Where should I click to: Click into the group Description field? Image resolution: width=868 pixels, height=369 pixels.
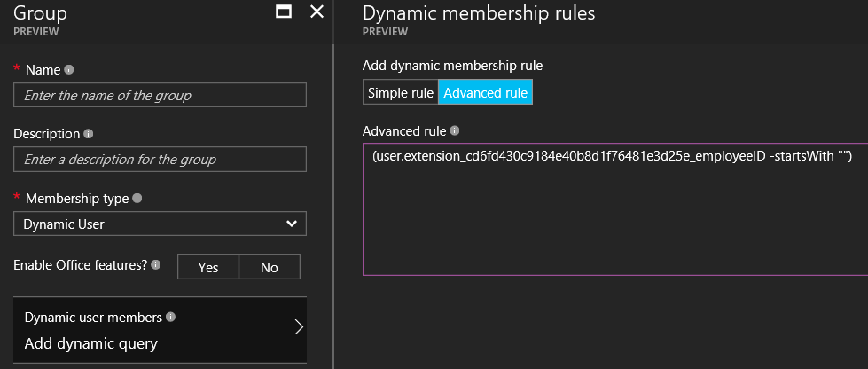coord(160,160)
